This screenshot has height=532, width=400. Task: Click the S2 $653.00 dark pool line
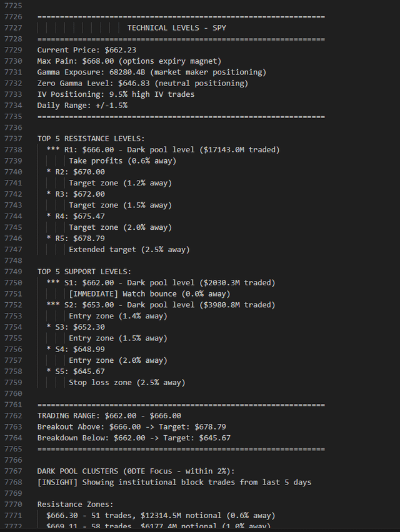point(161,305)
